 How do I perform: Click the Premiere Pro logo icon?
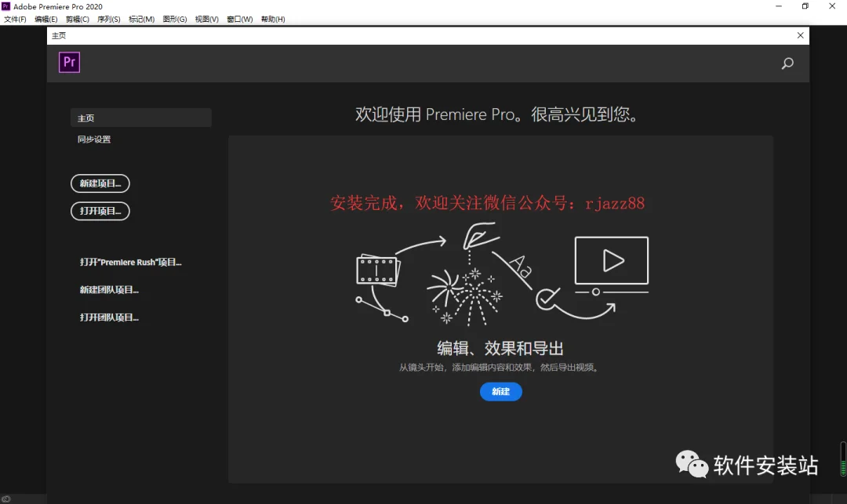[x=69, y=62]
